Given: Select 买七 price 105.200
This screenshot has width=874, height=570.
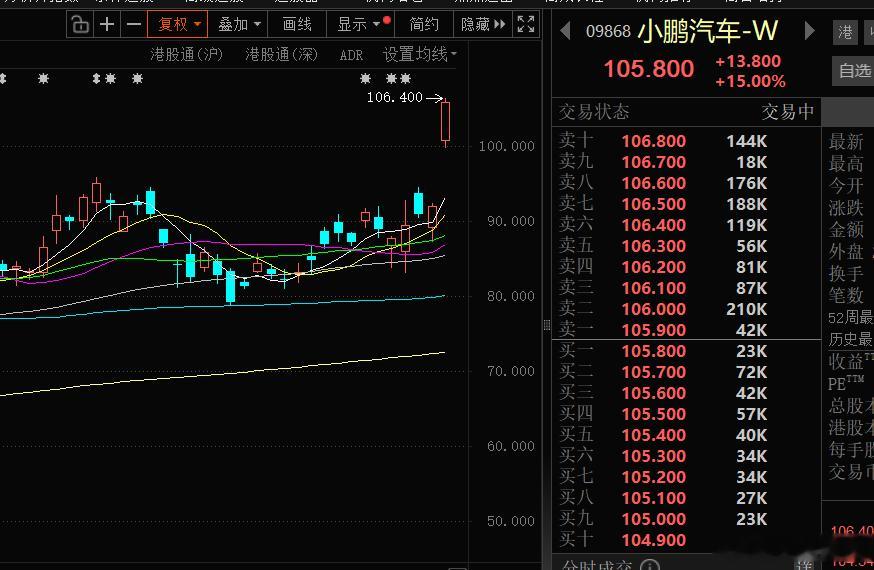Looking at the screenshot, I should pyautogui.click(x=654, y=477).
